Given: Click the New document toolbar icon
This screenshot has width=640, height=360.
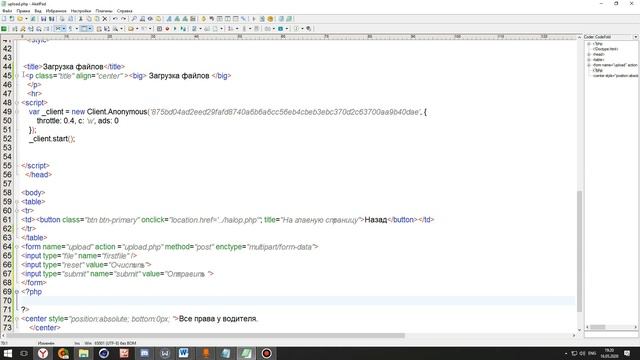Looking at the screenshot, I should tap(4, 19).
